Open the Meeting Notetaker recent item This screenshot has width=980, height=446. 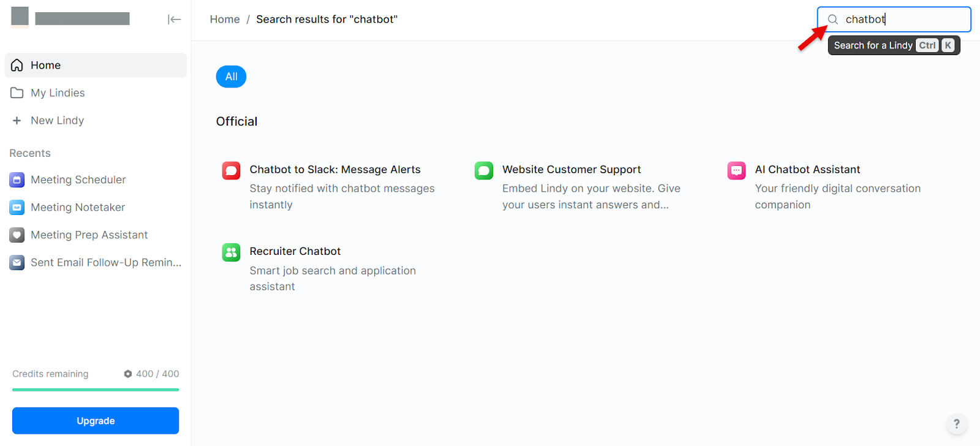coord(96,207)
